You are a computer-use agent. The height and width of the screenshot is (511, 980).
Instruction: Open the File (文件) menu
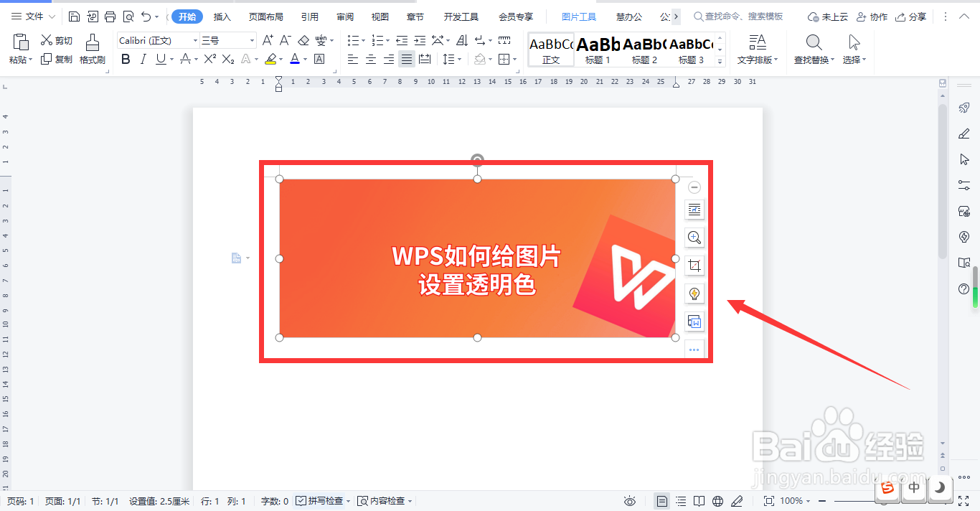33,17
